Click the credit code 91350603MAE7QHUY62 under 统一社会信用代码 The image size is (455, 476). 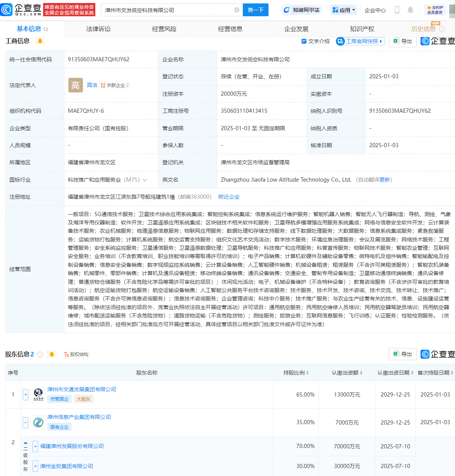point(99,59)
